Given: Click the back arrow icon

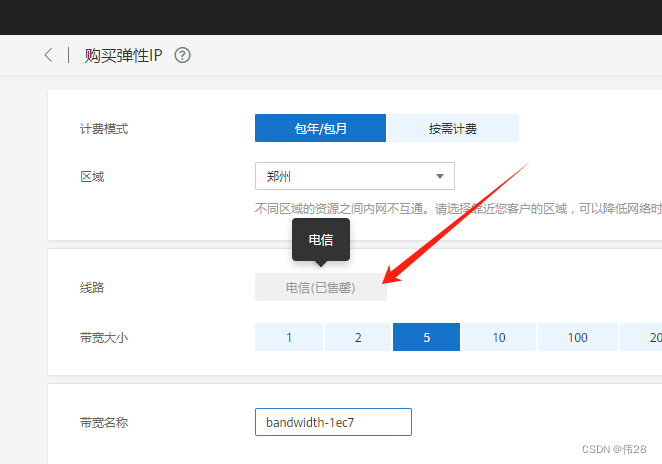Looking at the screenshot, I should pyautogui.click(x=48, y=55).
